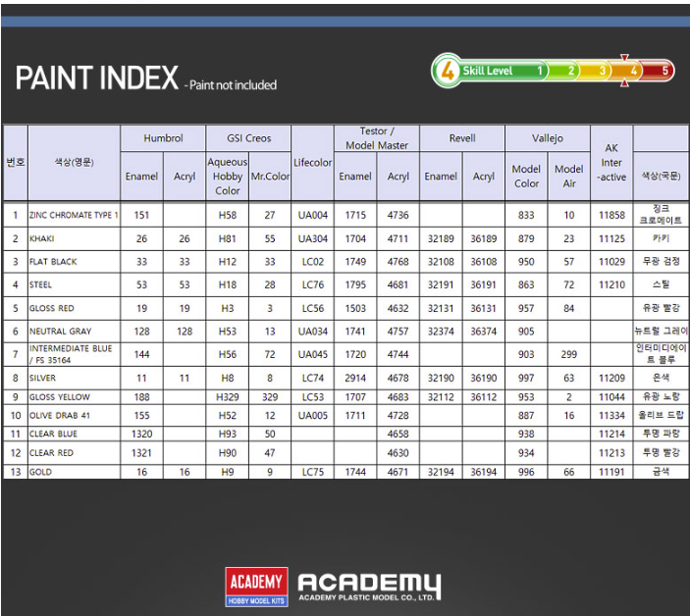The height and width of the screenshot is (616, 690).
Task: Select the FLAT BLACK color name cell
Action: [x=74, y=262]
